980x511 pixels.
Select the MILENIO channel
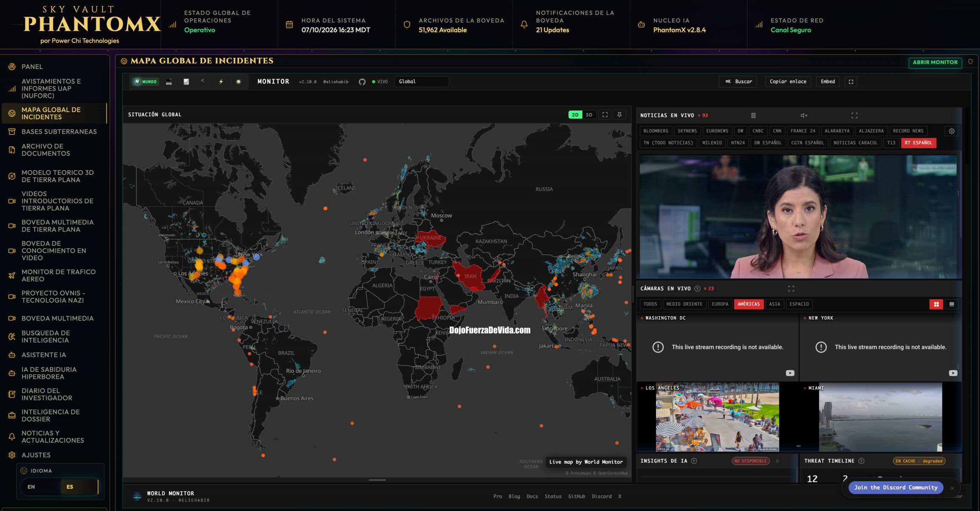(x=712, y=143)
